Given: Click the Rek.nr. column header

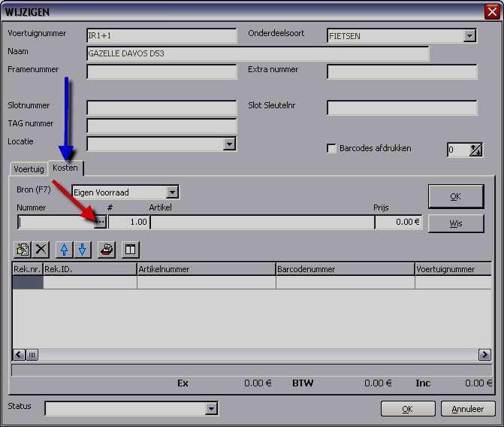Looking at the screenshot, I should (28, 269).
